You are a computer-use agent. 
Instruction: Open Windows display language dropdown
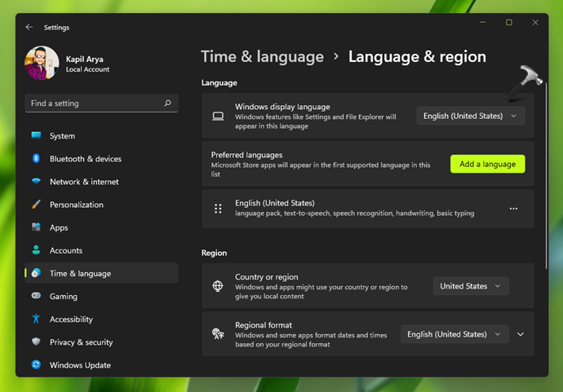coord(470,116)
